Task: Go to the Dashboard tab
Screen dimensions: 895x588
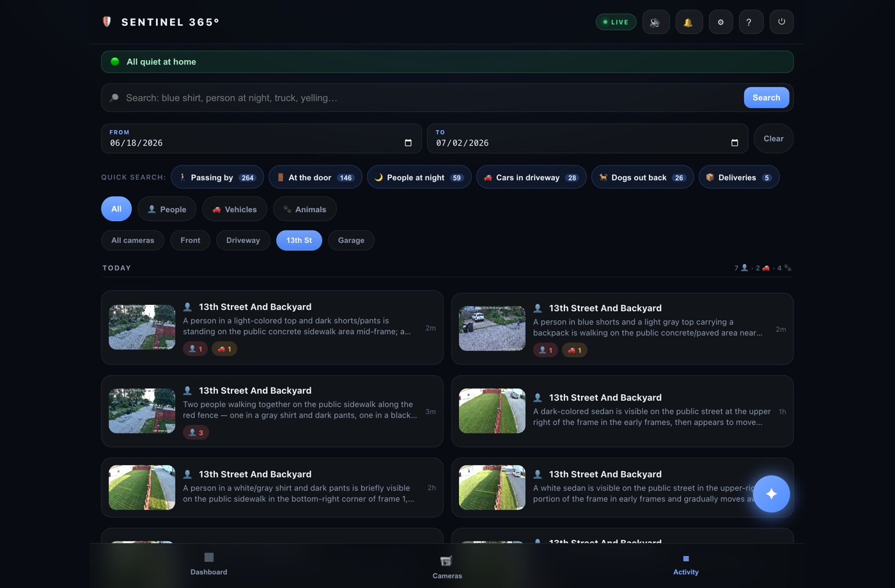Action: click(209, 564)
